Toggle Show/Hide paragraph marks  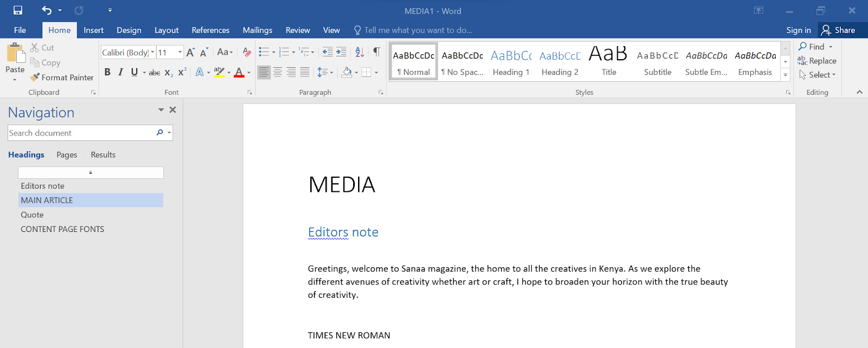[x=376, y=52]
